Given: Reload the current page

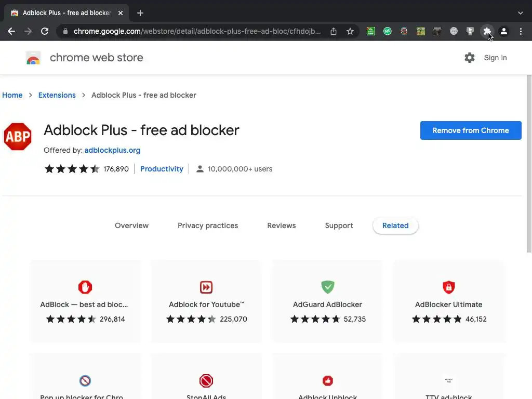Looking at the screenshot, I should 45,31.
